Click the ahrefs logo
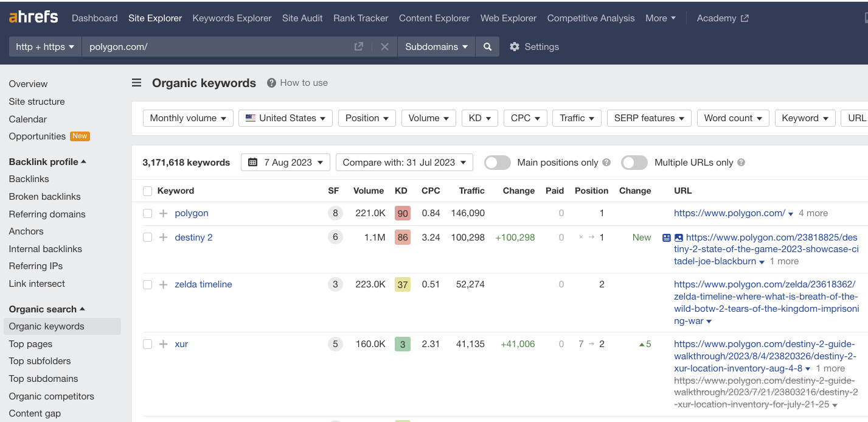Screen dimensions: 868x422 [33, 18]
